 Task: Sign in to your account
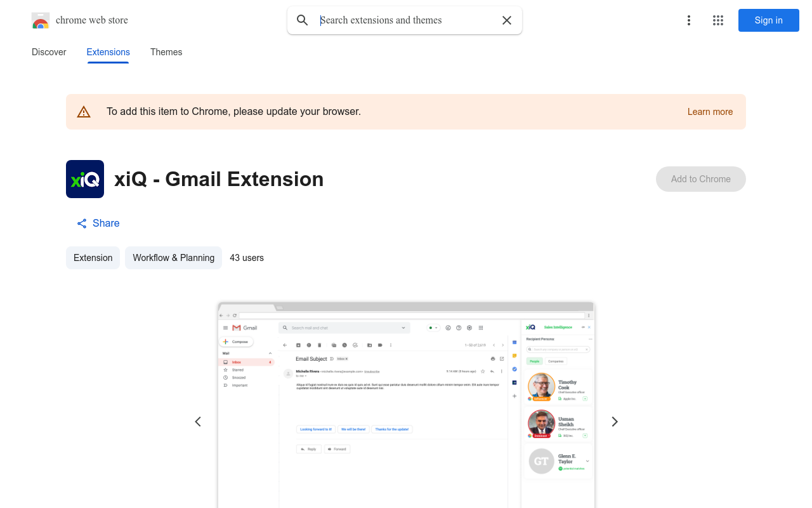[769, 20]
